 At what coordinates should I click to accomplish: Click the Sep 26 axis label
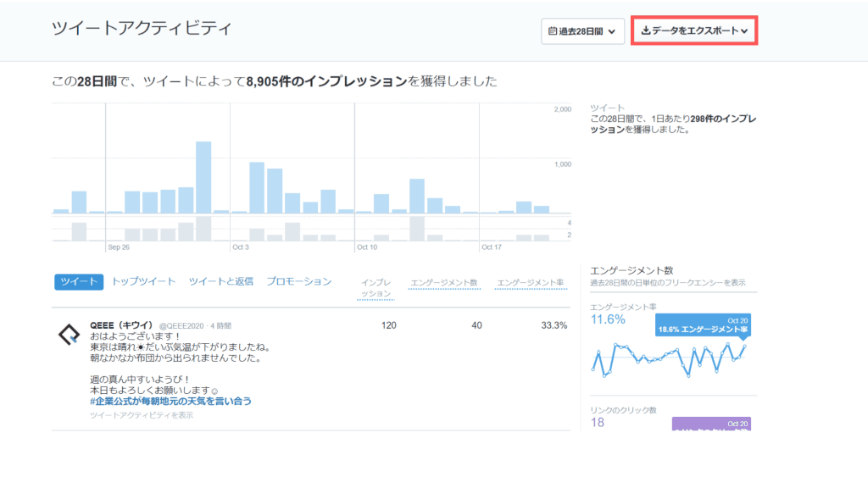[x=119, y=247]
